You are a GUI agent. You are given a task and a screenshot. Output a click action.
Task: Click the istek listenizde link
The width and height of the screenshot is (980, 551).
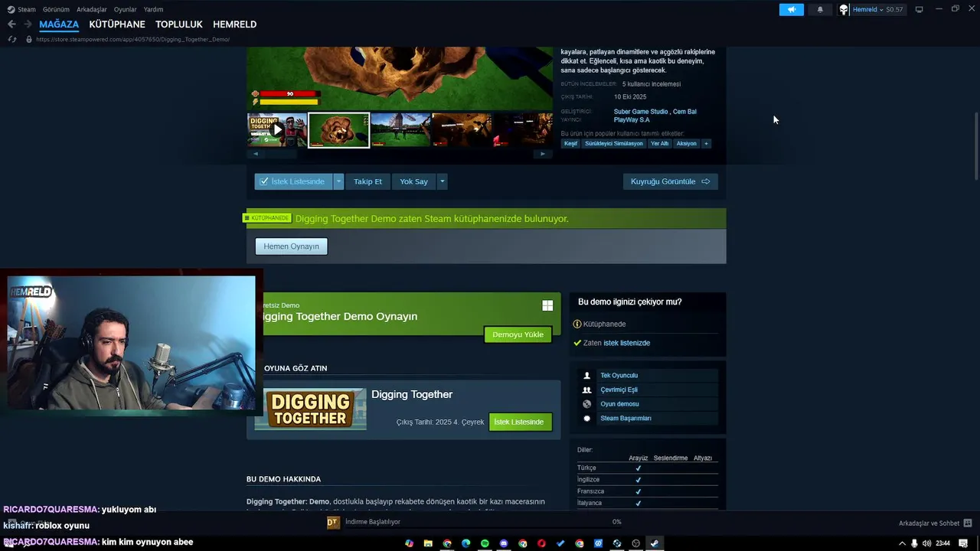pyautogui.click(x=626, y=343)
